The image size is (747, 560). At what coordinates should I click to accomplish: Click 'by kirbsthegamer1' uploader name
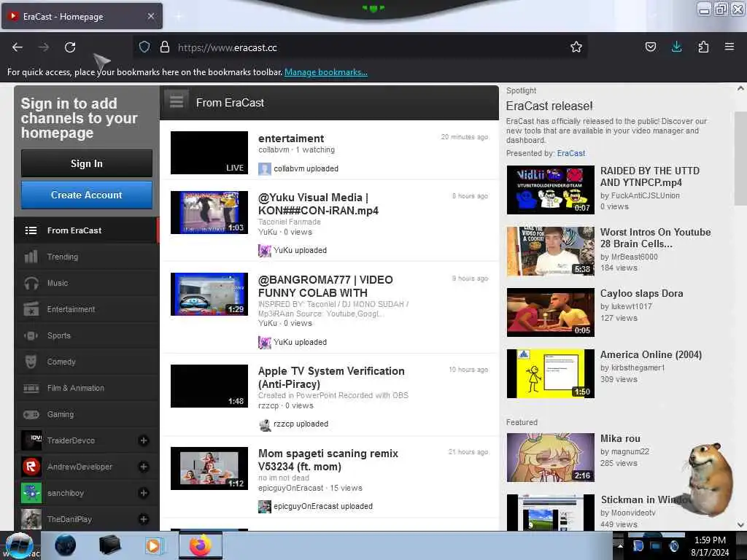pos(632,367)
